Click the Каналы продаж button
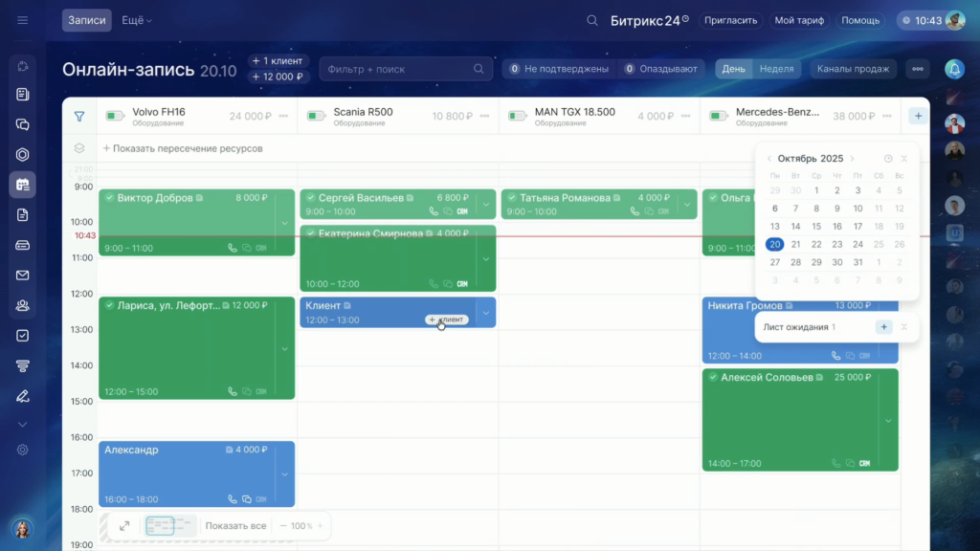Viewport: 980px width, 551px height. [854, 69]
